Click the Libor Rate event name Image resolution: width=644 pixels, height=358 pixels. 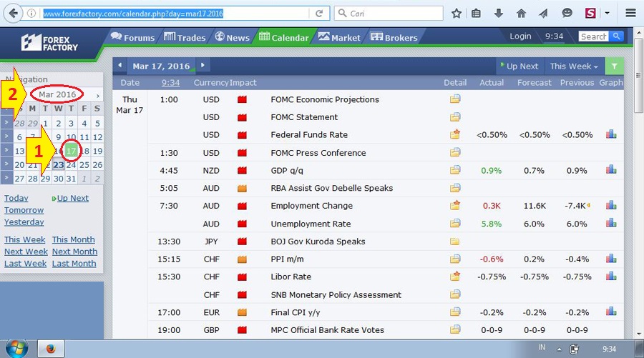tap(291, 277)
